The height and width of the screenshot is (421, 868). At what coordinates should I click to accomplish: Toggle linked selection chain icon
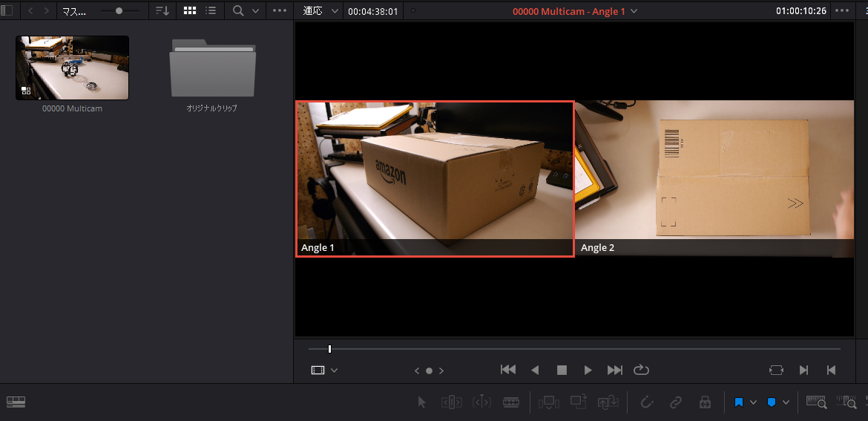(x=675, y=402)
